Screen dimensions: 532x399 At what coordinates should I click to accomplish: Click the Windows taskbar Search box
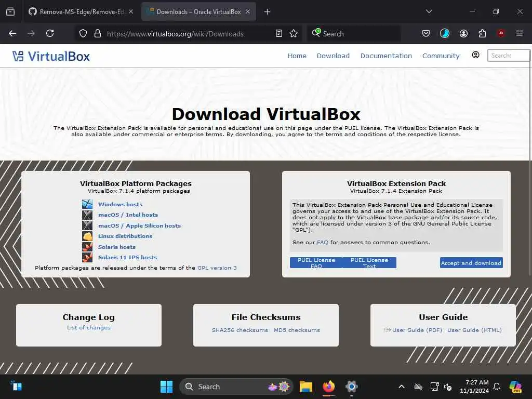(x=236, y=387)
